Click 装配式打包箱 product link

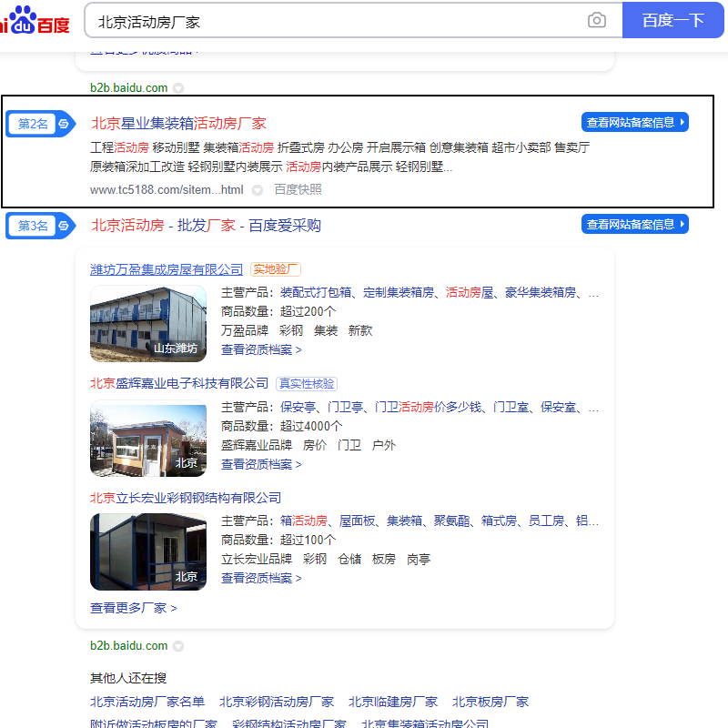pos(316,292)
